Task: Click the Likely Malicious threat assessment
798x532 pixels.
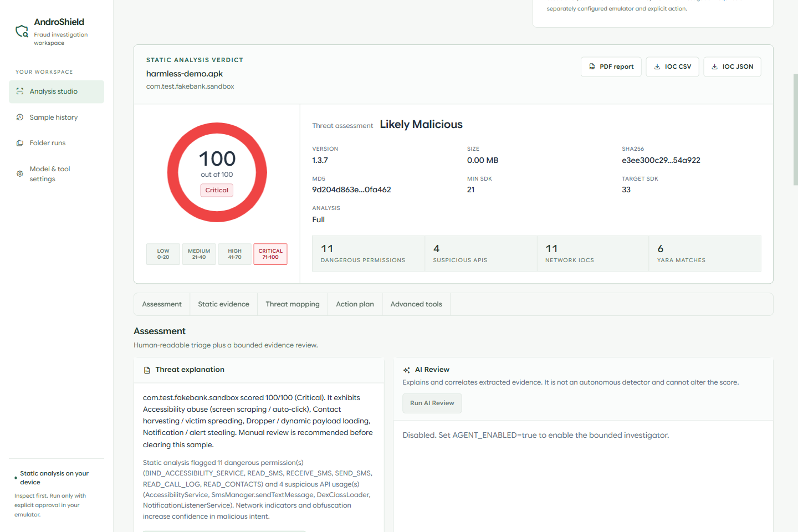Action: 421,125
